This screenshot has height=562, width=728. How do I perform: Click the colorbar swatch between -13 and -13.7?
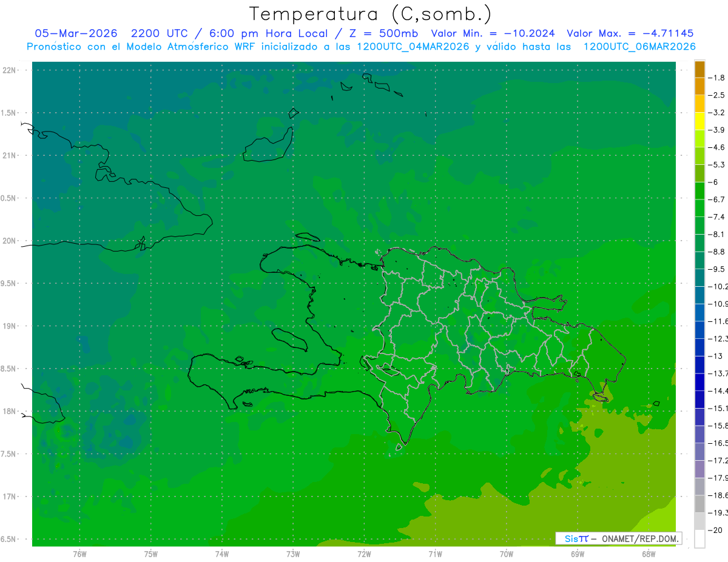coord(699,365)
